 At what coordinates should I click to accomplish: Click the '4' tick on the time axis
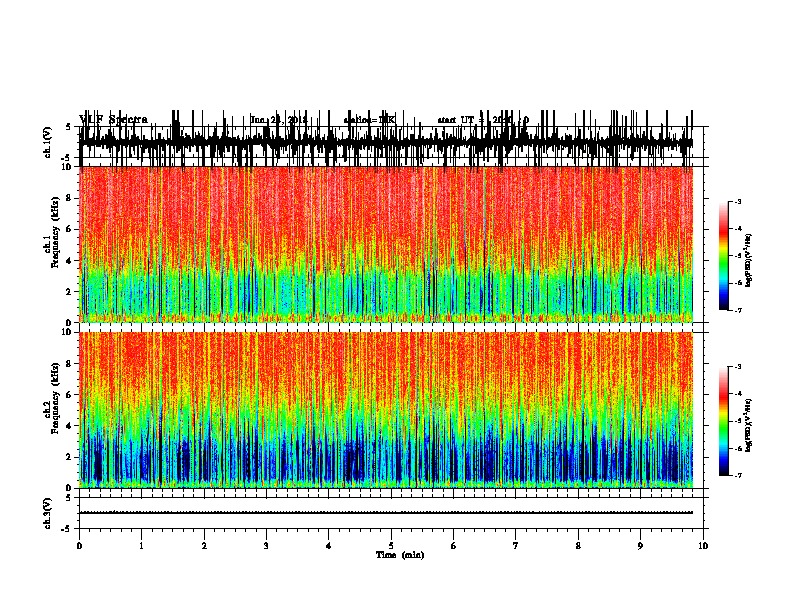[329, 546]
